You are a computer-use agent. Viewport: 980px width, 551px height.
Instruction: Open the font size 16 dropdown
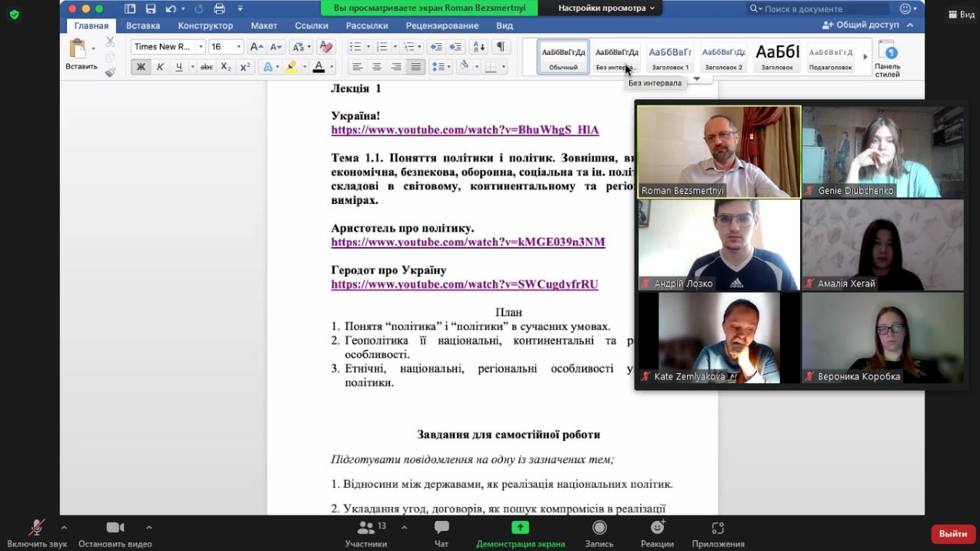(227, 47)
